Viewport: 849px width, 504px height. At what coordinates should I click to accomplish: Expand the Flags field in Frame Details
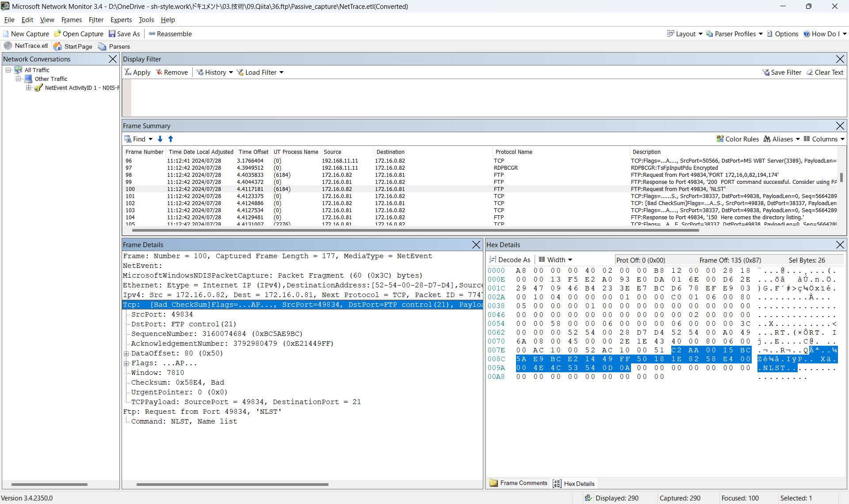coord(126,363)
